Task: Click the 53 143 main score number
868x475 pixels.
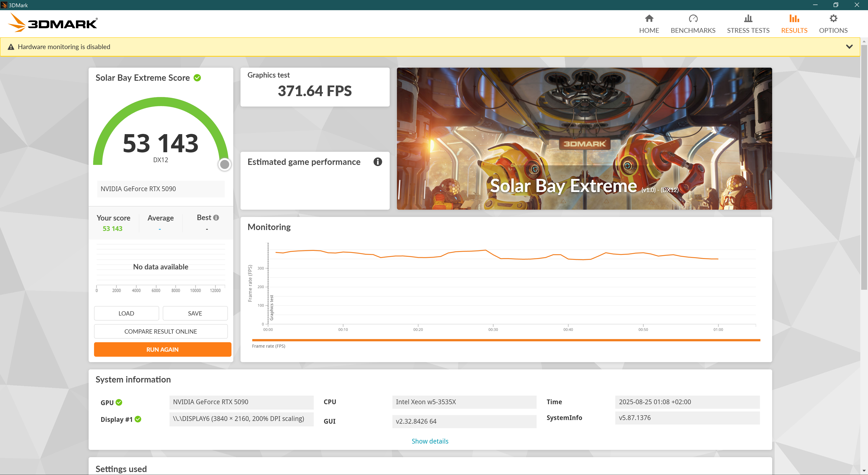Action: click(161, 143)
